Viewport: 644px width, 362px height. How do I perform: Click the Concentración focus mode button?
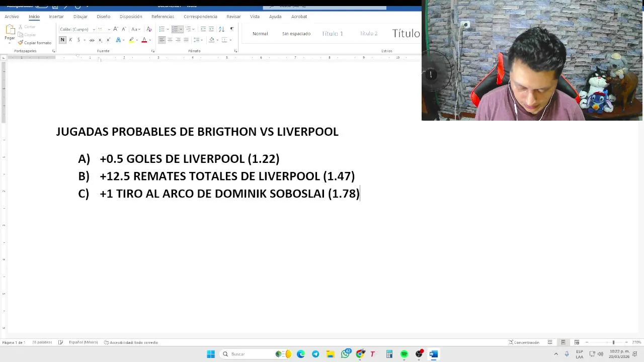[x=524, y=342]
